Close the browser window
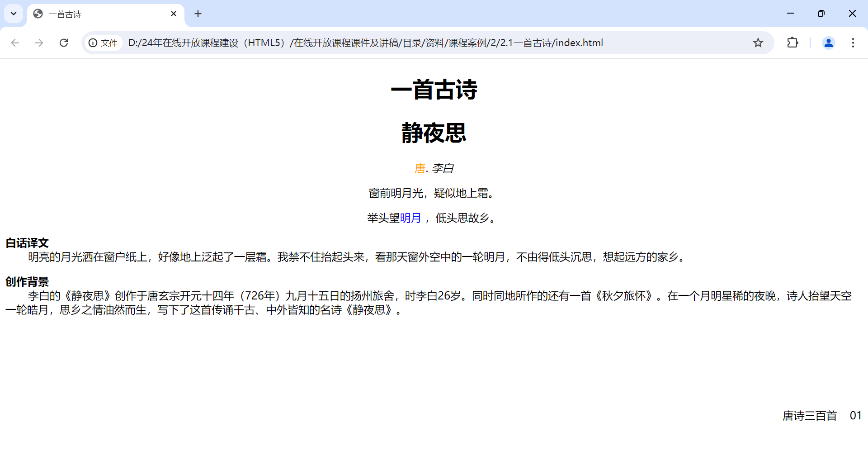The width and height of the screenshot is (868, 456). pyautogui.click(x=852, y=14)
